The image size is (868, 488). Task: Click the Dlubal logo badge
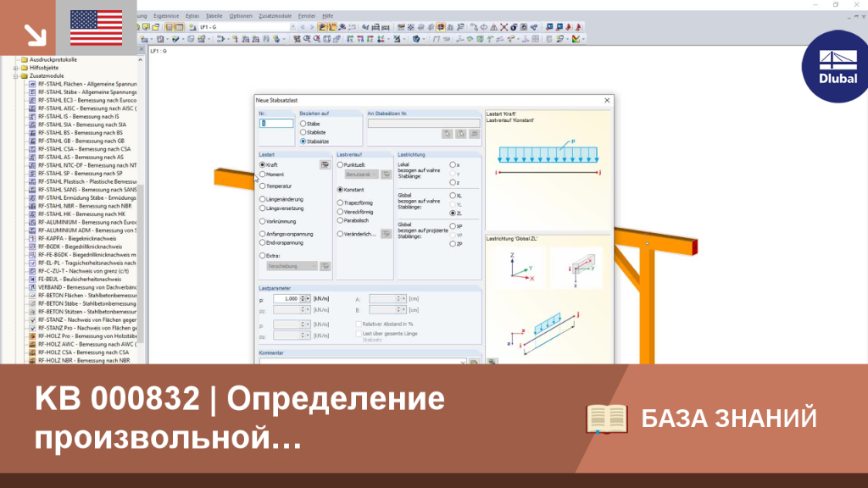(x=837, y=67)
